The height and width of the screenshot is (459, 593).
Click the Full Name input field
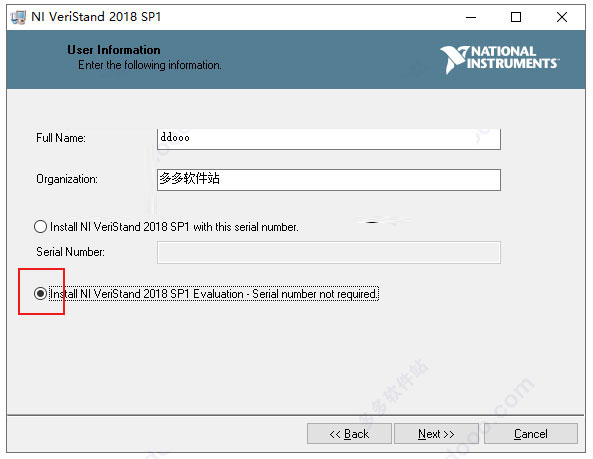(x=329, y=139)
